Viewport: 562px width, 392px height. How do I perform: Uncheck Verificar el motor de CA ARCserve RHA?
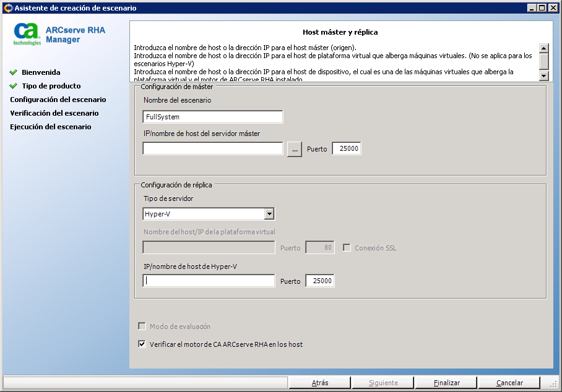coord(142,344)
